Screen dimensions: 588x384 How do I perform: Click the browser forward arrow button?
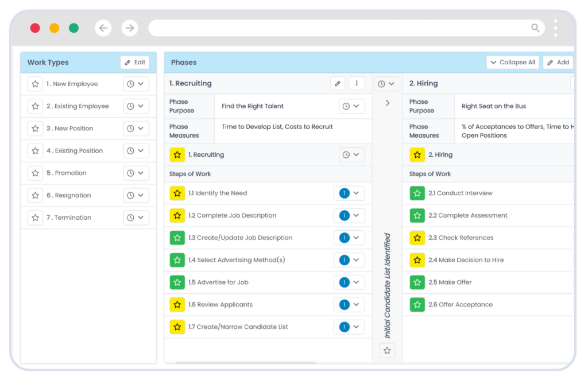click(x=130, y=28)
